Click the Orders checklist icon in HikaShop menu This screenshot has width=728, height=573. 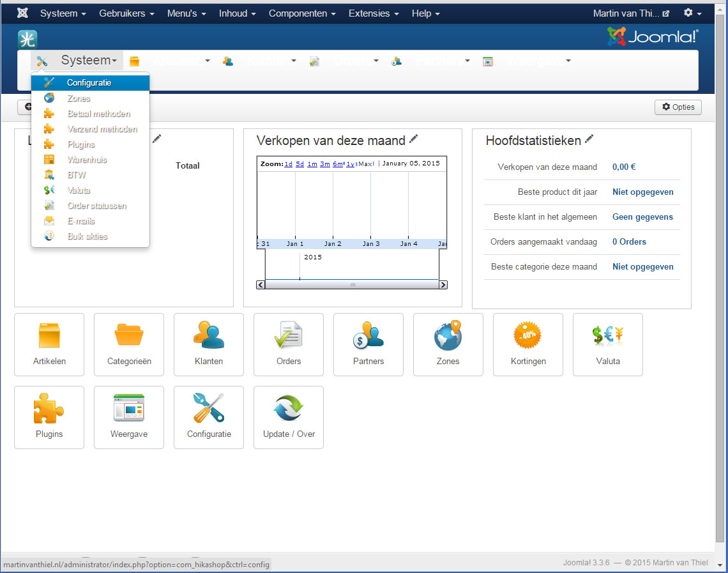(x=314, y=61)
